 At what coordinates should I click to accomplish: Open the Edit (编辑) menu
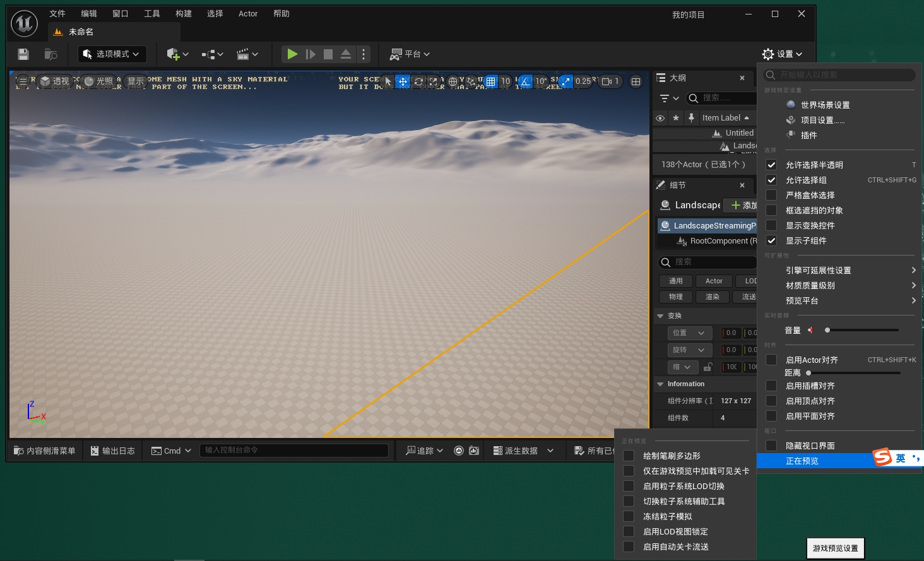point(89,13)
